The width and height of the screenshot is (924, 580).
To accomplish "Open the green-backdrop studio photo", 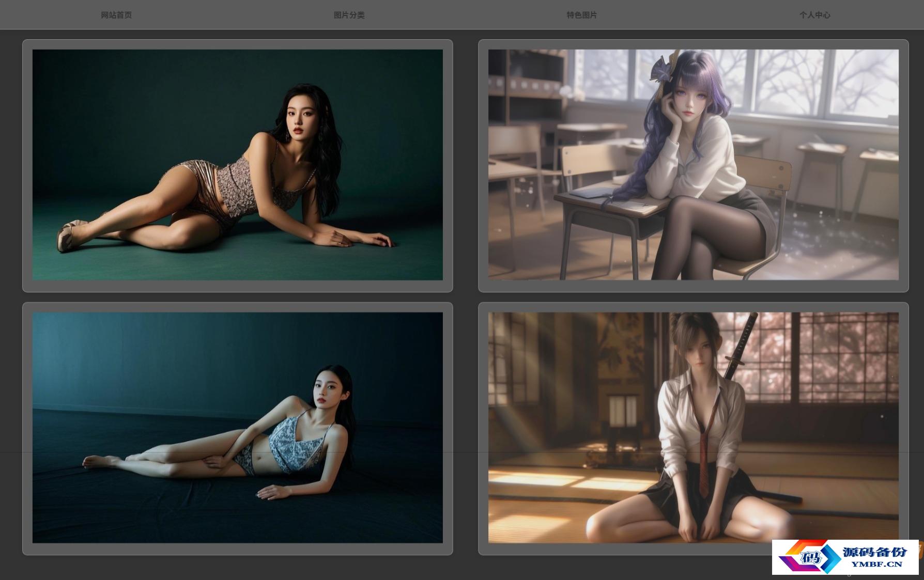I will 238,165.
